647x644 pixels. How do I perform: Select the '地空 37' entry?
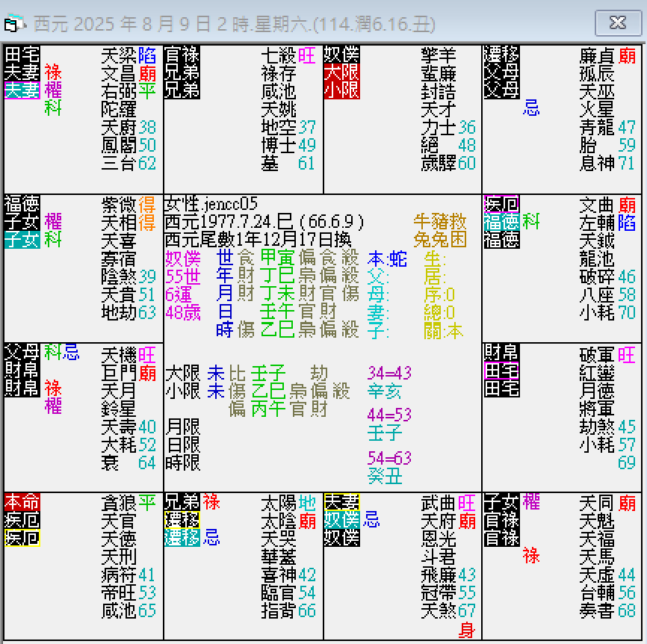[x=288, y=128]
